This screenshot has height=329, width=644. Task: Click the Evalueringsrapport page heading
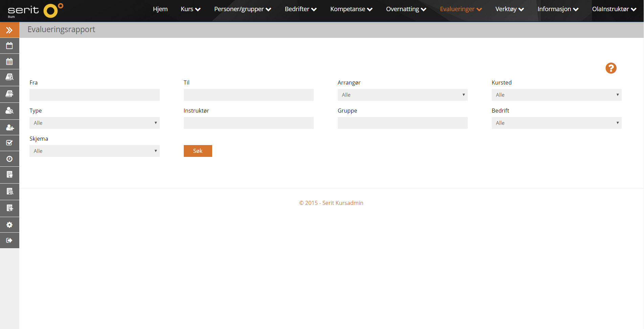click(61, 30)
